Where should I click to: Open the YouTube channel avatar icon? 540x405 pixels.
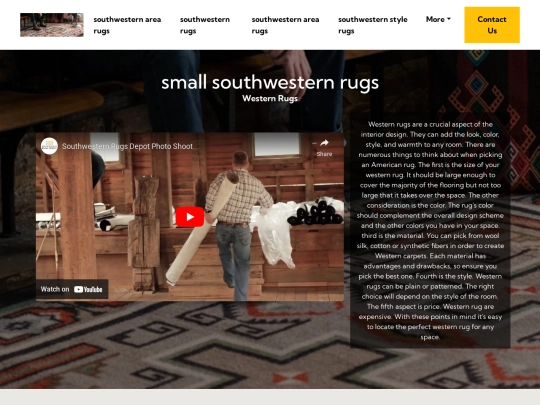(49, 146)
